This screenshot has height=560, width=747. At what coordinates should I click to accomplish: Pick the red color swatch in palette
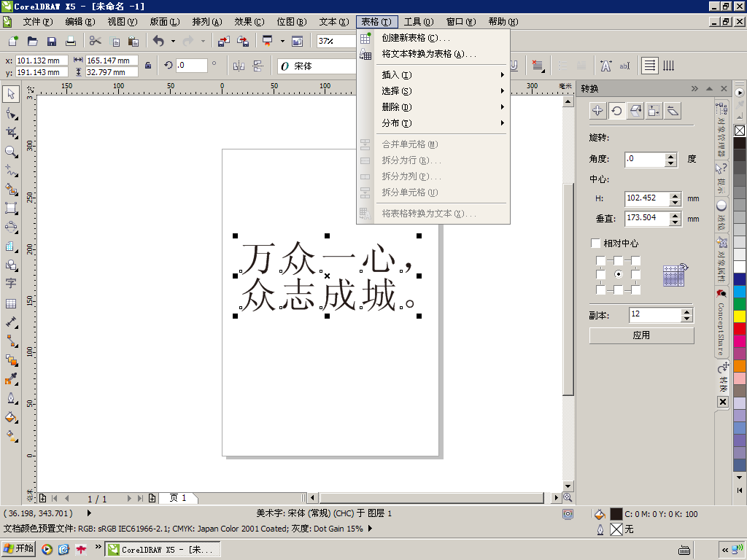740,328
